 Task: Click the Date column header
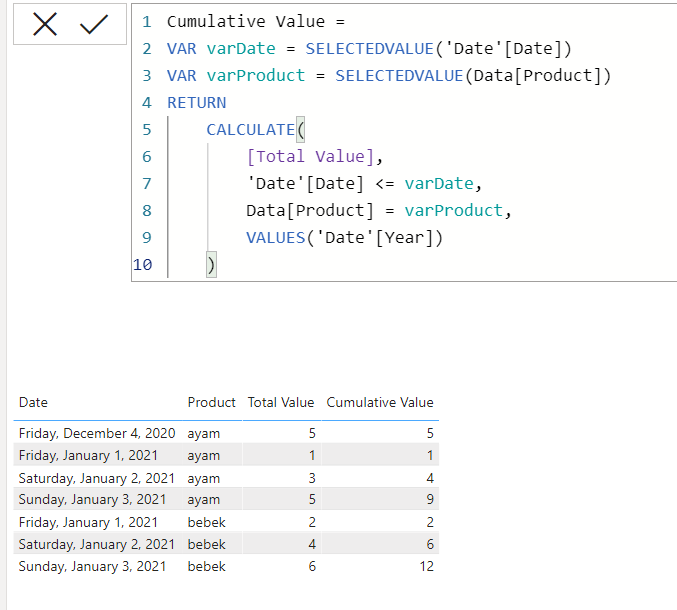(33, 402)
